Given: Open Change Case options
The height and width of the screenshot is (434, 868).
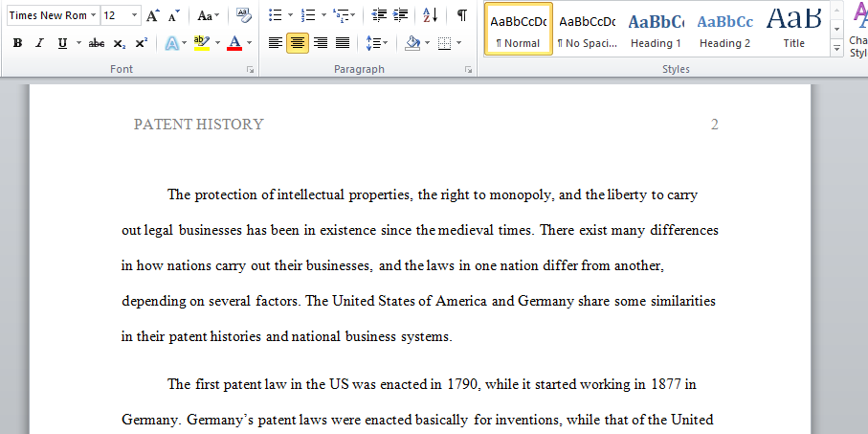Looking at the screenshot, I should click(208, 15).
